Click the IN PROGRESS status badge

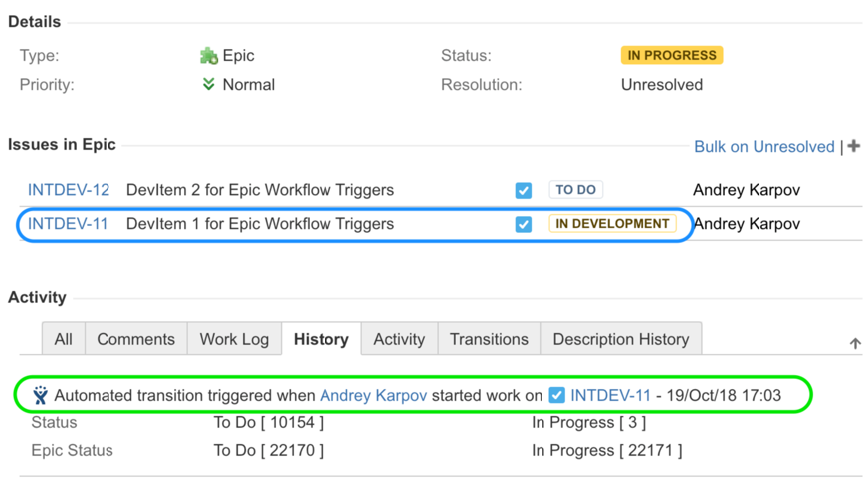672,56
